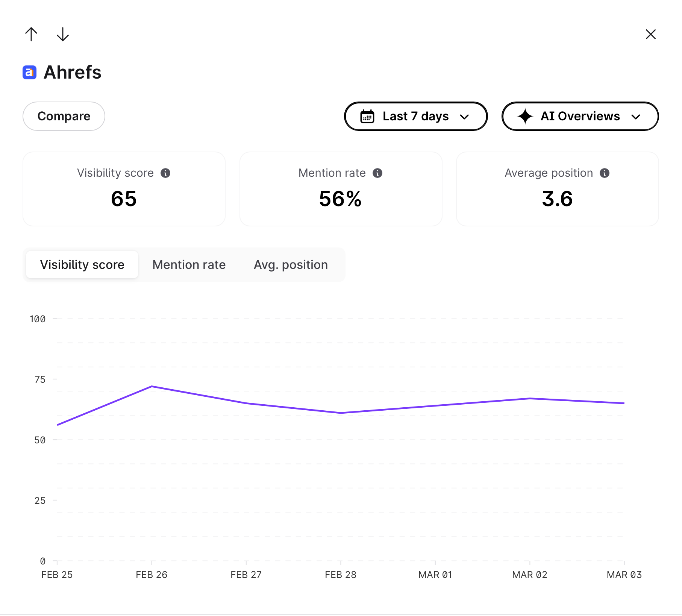Switch to the Mention rate chart tab

(189, 265)
